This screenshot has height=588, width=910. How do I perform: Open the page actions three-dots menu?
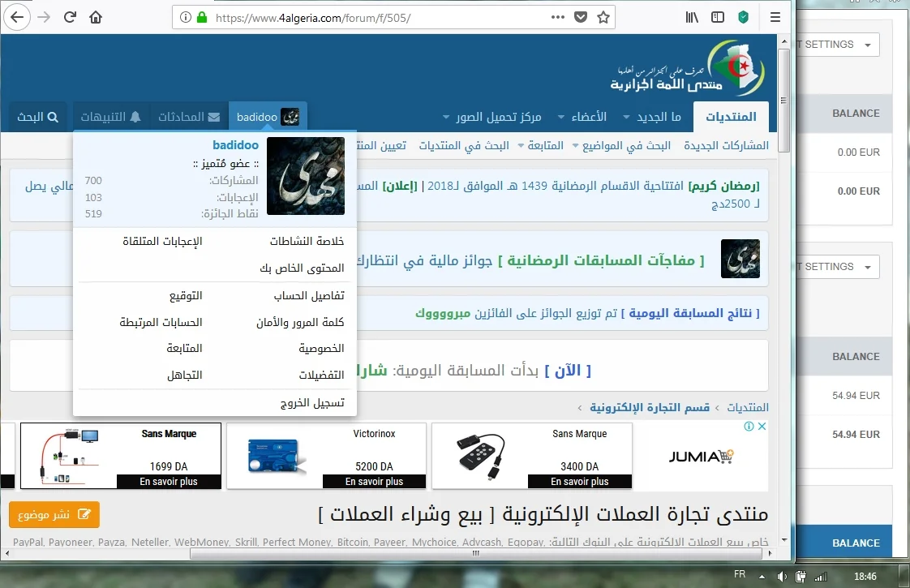pyautogui.click(x=557, y=17)
